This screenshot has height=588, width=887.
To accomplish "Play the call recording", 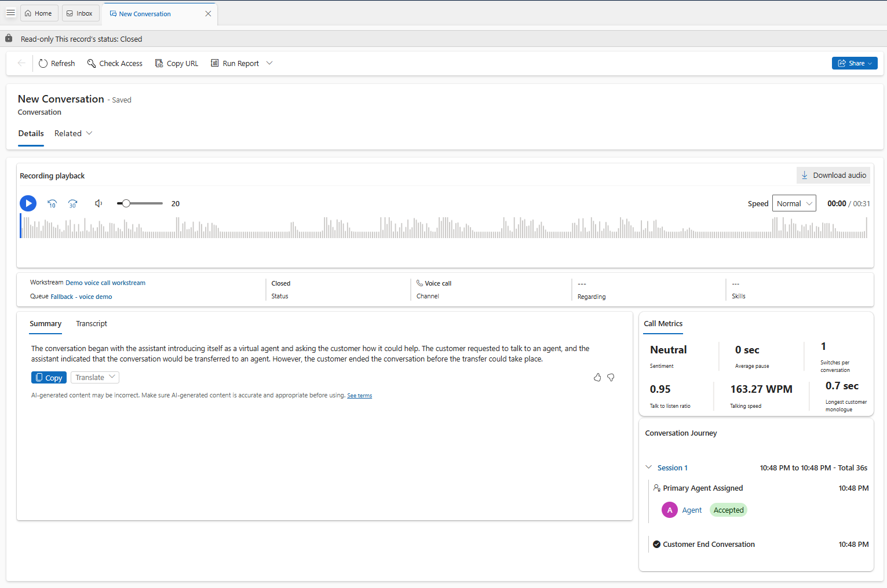I will (28, 203).
